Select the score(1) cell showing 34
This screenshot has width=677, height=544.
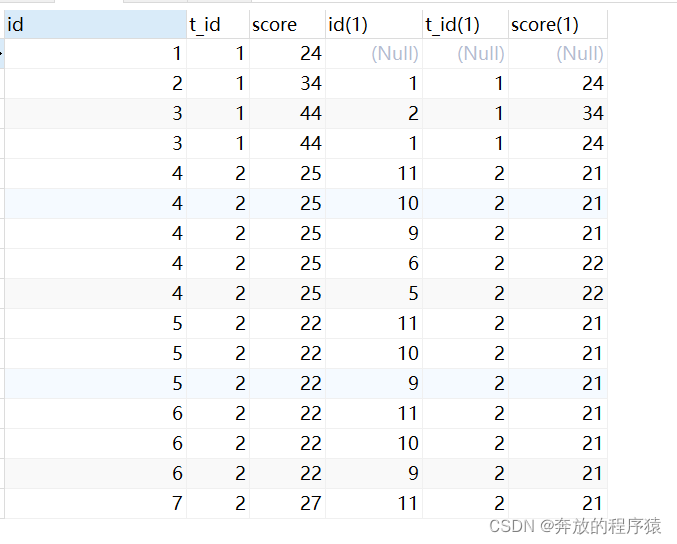point(592,114)
